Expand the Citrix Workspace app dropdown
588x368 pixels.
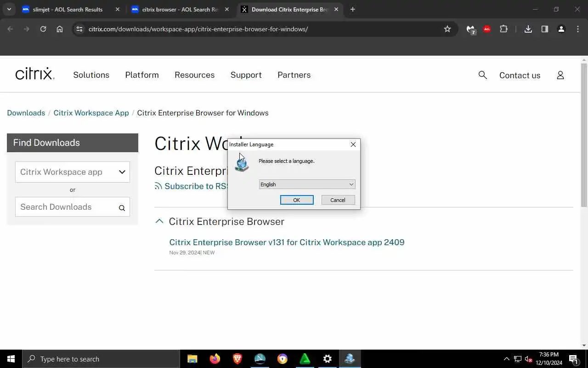click(x=73, y=172)
